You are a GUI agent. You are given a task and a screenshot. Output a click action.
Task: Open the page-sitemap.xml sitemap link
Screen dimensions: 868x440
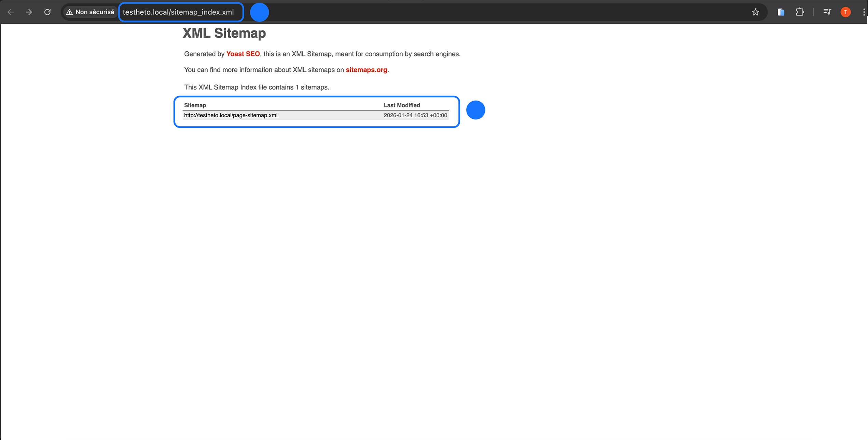[231, 115]
